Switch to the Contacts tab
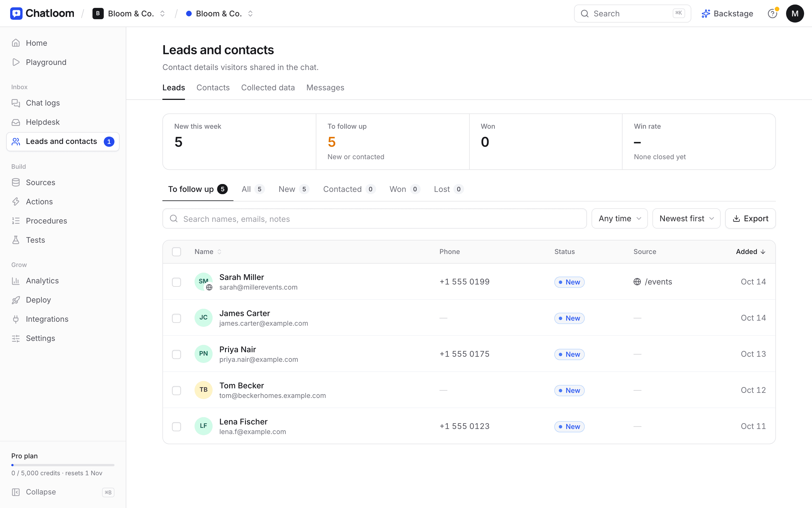Viewport: 812px width, 508px height. [213, 88]
